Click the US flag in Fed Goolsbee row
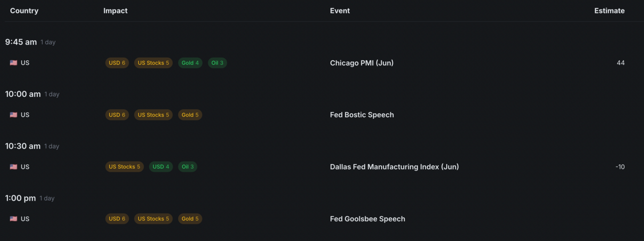Viewport: 644px width, 241px height. (13, 219)
